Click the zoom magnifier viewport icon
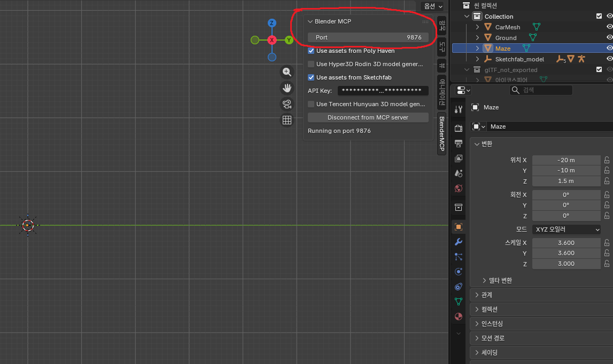Screen dimensions: 613x364 tap(286, 72)
